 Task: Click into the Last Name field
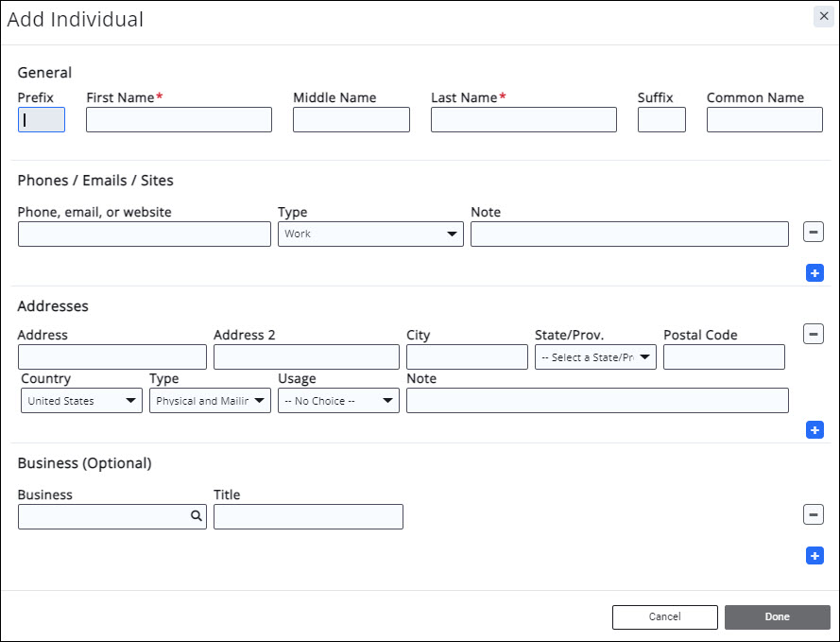[523, 120]
